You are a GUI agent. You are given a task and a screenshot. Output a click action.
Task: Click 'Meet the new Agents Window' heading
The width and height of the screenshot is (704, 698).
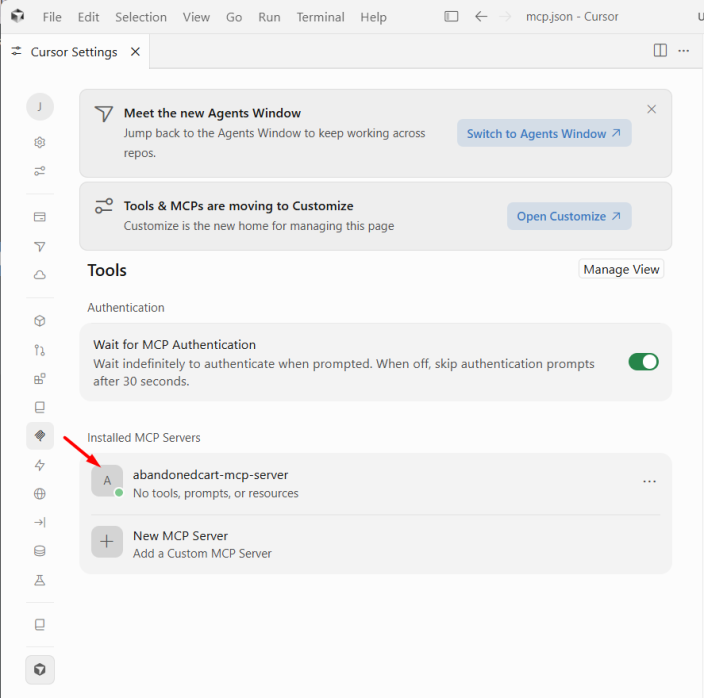pos(212,113)
